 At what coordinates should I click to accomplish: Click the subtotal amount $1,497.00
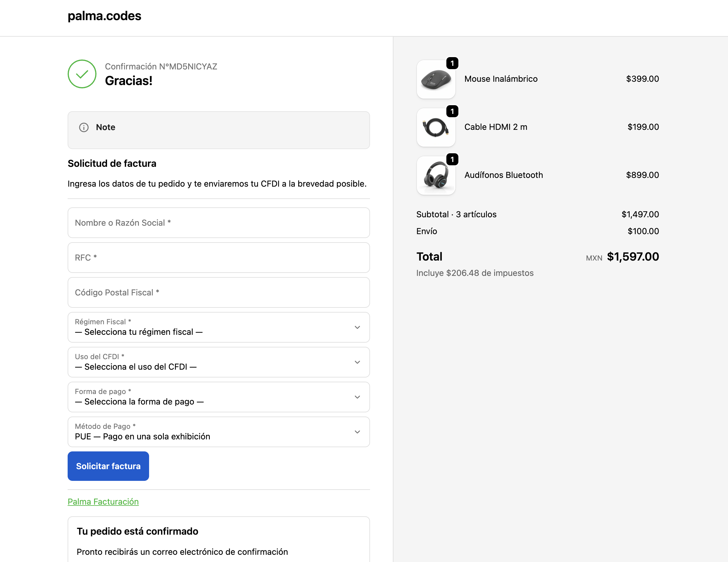click(640, 214)
